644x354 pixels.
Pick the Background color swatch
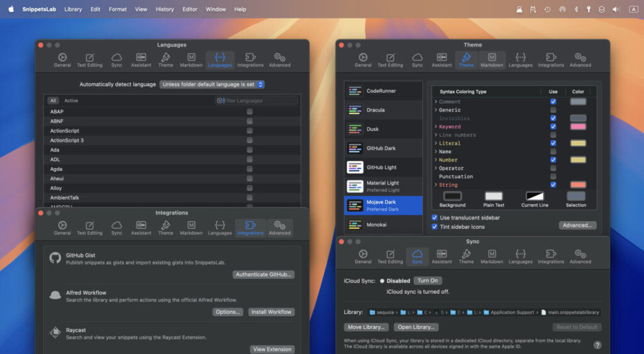click(x=453, y=196)
